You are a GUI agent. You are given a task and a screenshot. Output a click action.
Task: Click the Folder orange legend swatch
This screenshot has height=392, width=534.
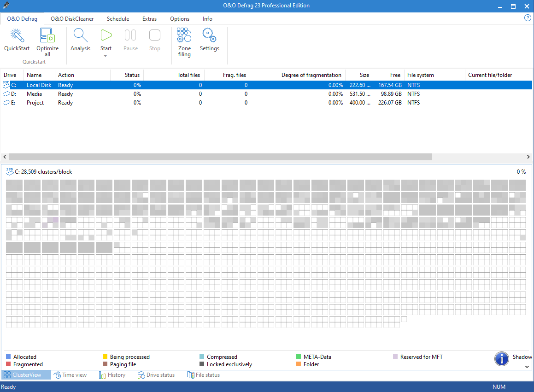coord(299,364)
